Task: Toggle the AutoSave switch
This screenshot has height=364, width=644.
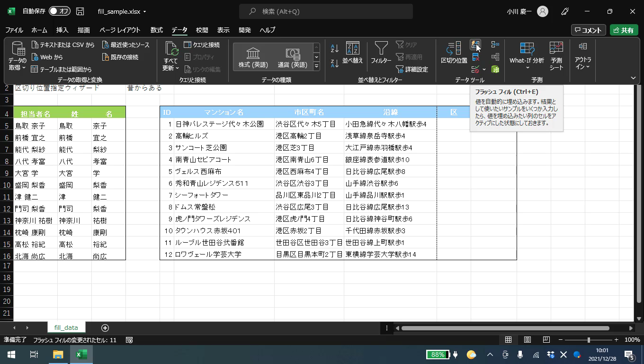Action: click(60, 11)
